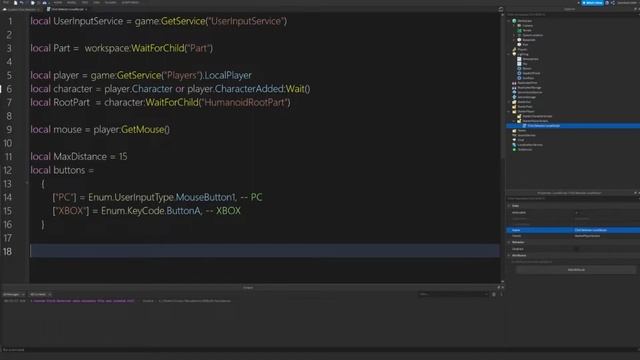Select the SoundService icon

click(x=514, y=135)
